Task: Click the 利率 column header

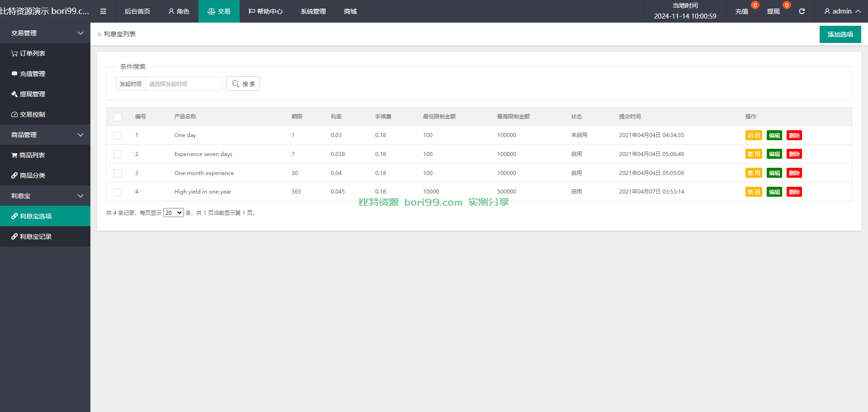Action: pos(336,117)
